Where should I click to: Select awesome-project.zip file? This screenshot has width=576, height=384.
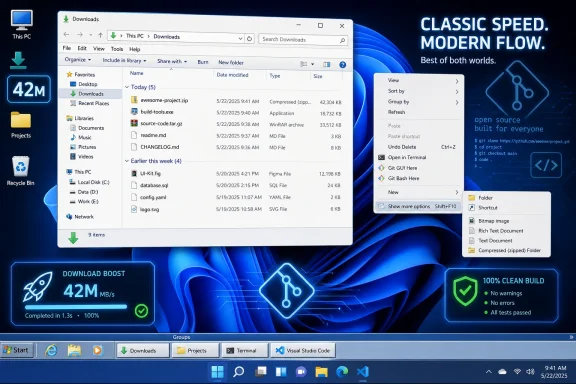tap(164, 100)
